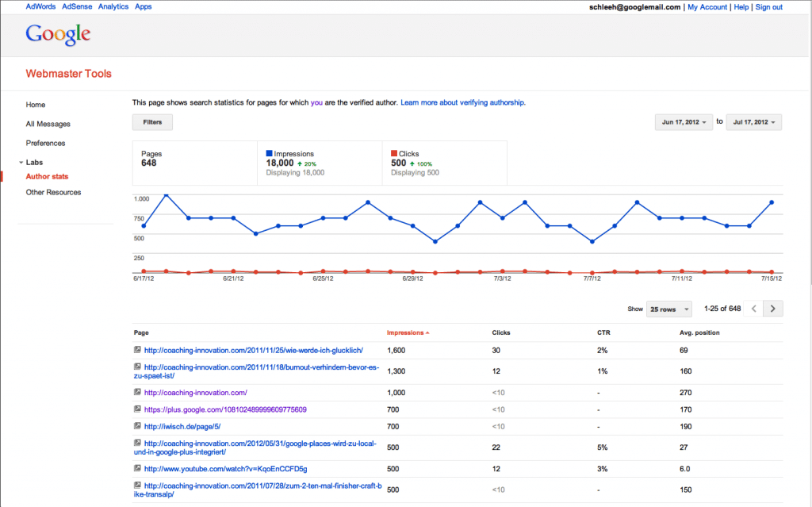Screen dimensions: 812x507
Task: Click CTR value 5%
Action: (x=603, y=447)
